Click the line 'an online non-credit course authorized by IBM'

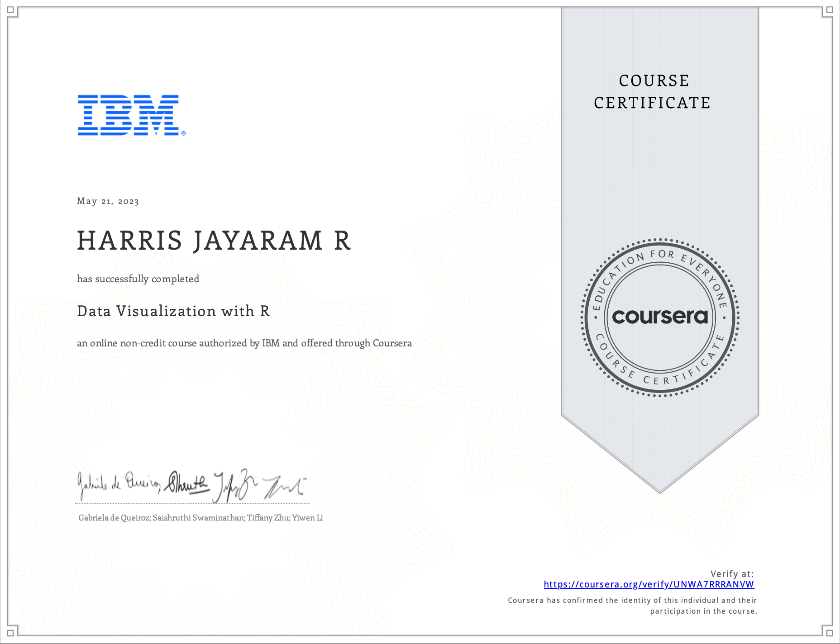pyautogui.click(x=244, y=343)
